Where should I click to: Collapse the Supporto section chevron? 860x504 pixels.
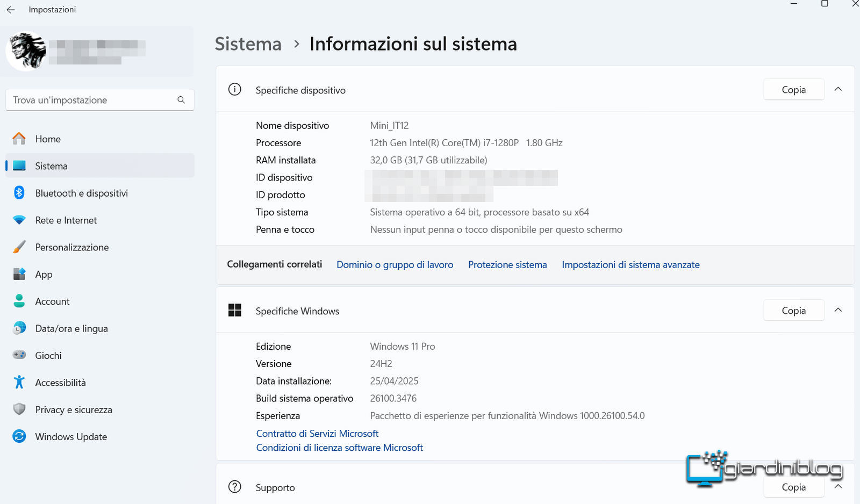(838, 486)
